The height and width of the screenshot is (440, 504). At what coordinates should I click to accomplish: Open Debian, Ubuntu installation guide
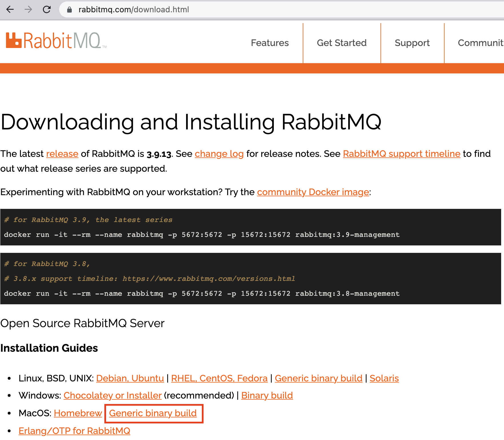[x=130, y=378]
